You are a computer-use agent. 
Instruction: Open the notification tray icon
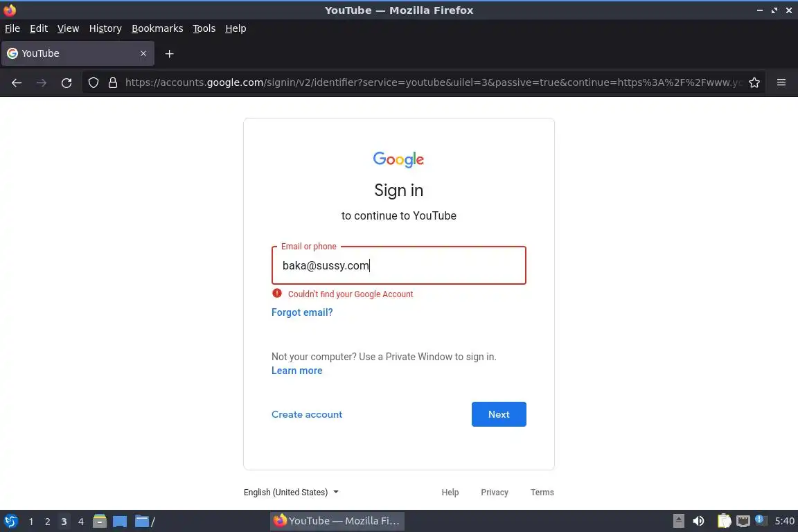[759, 520]
